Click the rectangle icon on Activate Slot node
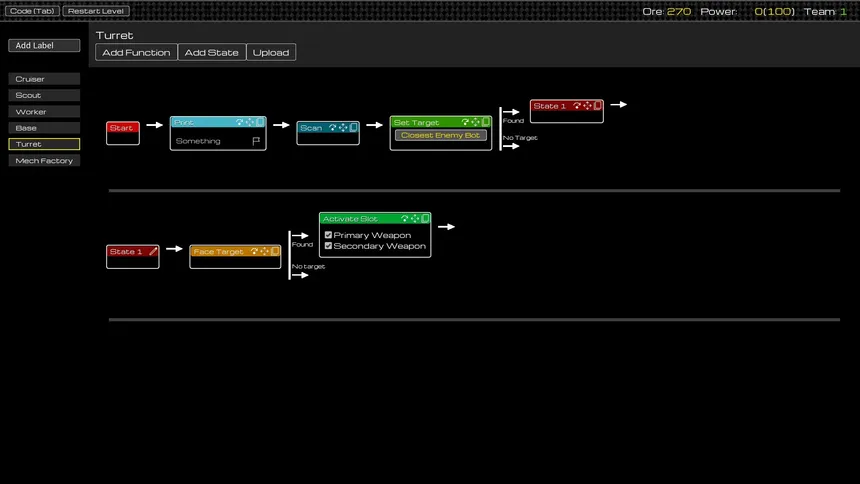The width and height of the screenshot is (860, 484). (x=425, y=218)
